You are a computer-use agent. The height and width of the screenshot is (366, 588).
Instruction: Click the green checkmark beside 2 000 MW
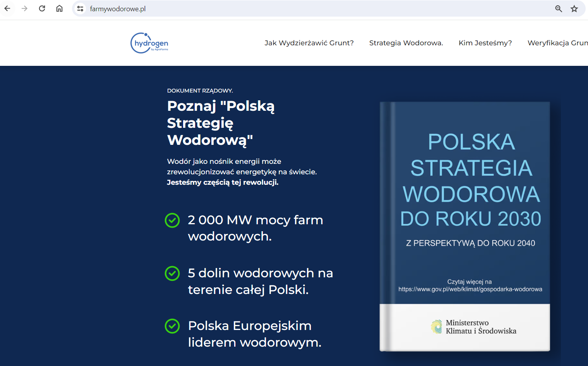(x=172, y=220)
